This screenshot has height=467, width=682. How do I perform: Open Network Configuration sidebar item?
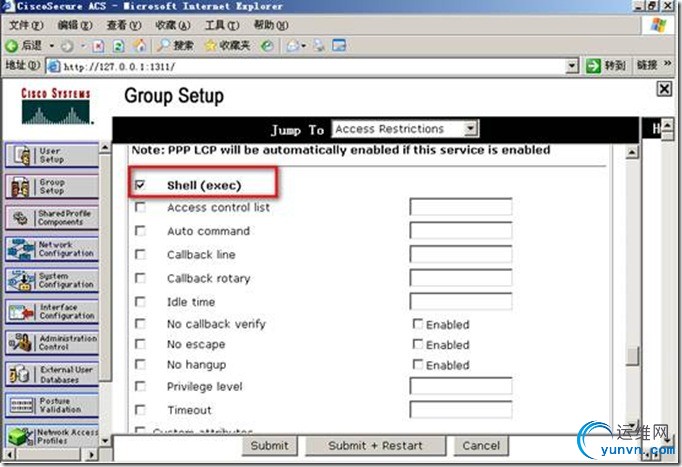pyautogui.click(x=52, y=249)
